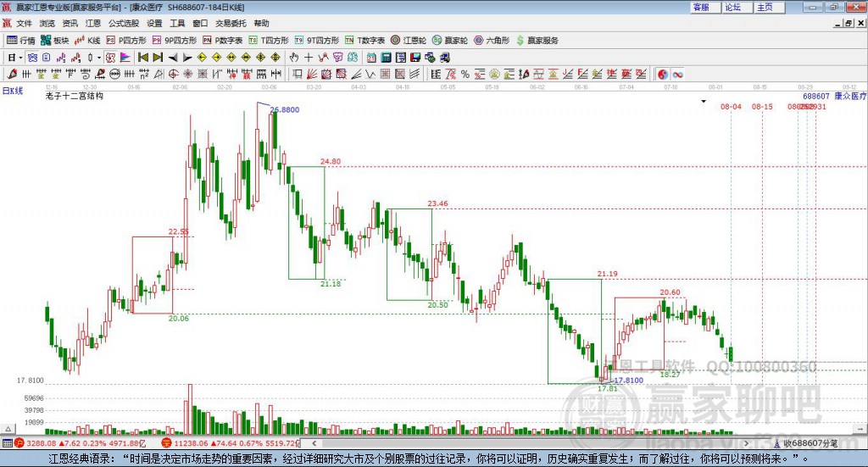Expand the 日 period dropdown arrow
Viewport: 868px width, 467px height.
[x=20, y=58]
